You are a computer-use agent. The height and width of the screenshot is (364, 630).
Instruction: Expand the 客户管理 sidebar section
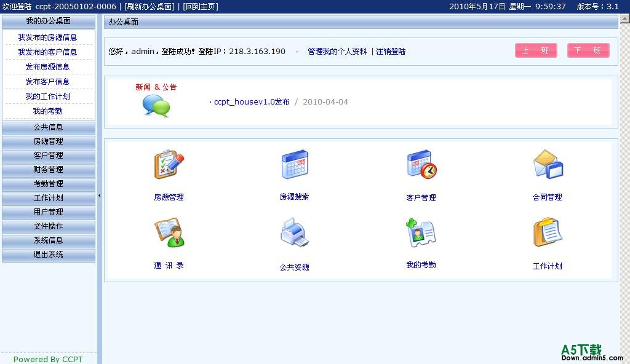(x=49, y=156)
